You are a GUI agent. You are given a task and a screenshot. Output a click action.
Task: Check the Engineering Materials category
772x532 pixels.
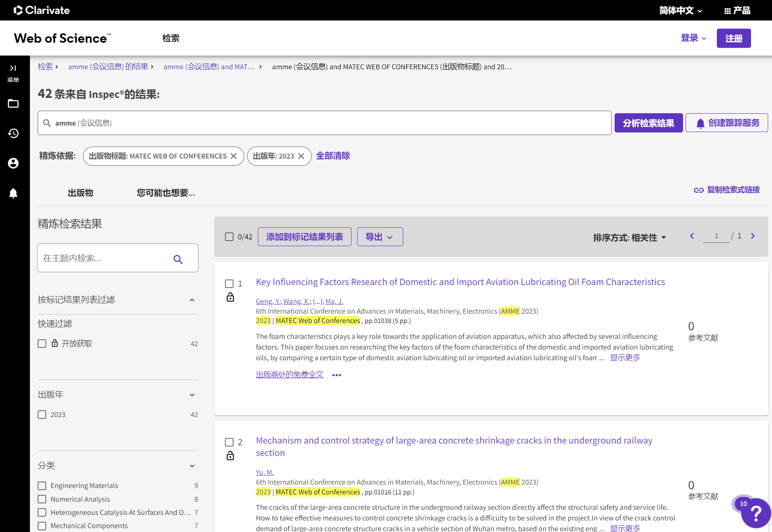[42, 486]
